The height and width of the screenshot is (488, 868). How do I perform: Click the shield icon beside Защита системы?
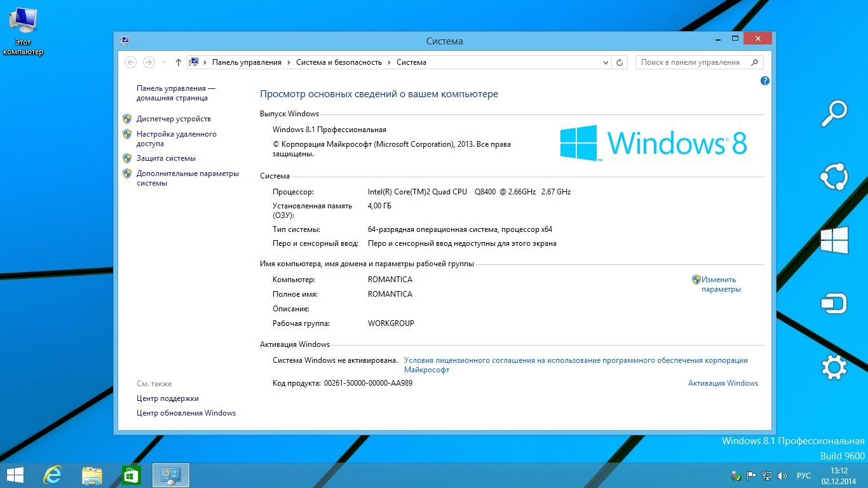(x=126, y=158)
